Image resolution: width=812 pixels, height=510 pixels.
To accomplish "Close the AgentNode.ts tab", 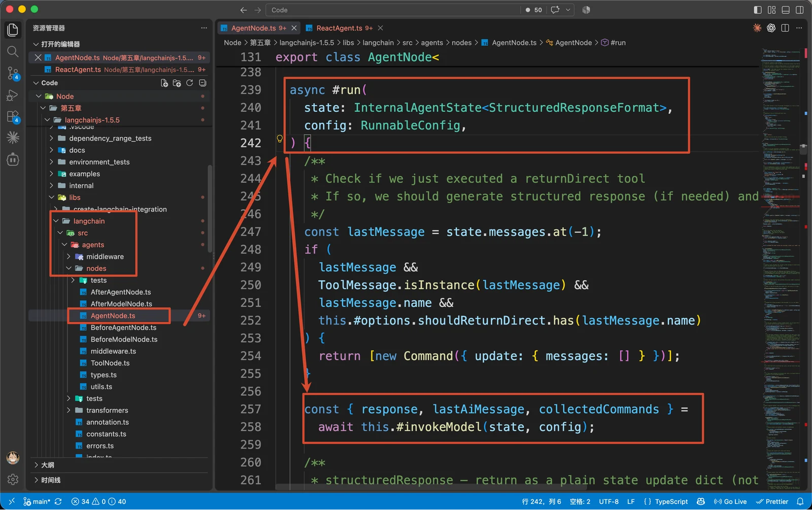I will click(x=294, y=28).
